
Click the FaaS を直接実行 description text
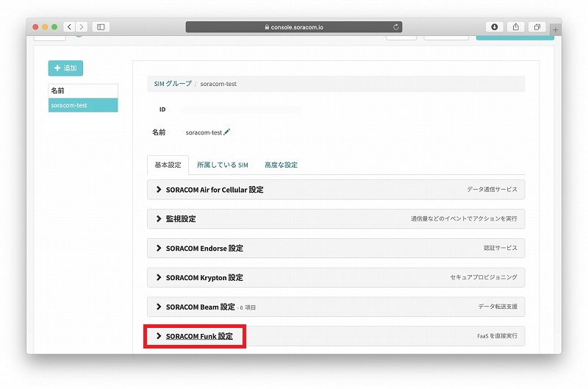pos(497,336)
